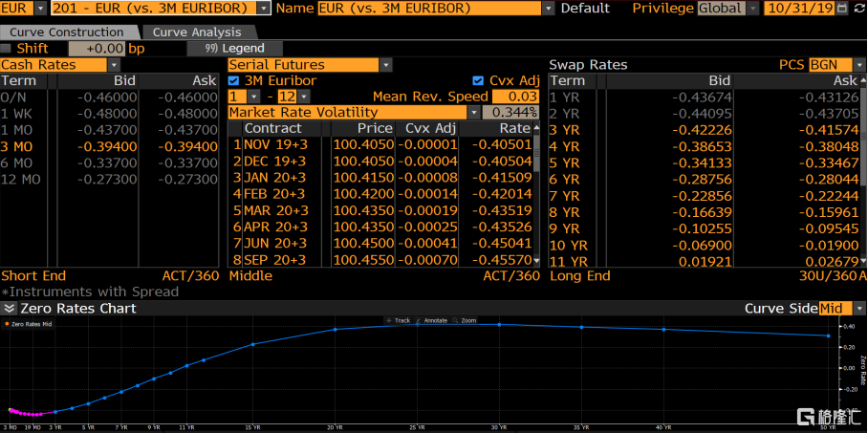Screen dimensions: 868x433
Task: Open the Serial Futures dropdown
Action: pos(386,65)
